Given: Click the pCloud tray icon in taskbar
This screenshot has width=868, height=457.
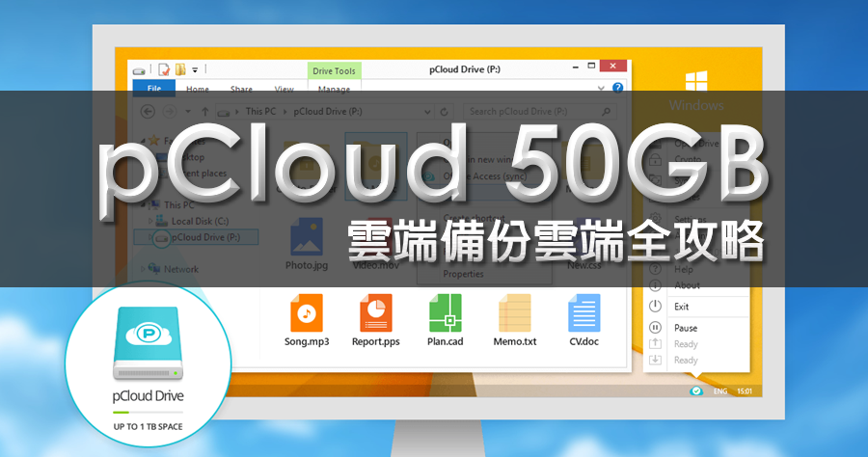Looking at the screenshot, I should click(x=695, y=391).
